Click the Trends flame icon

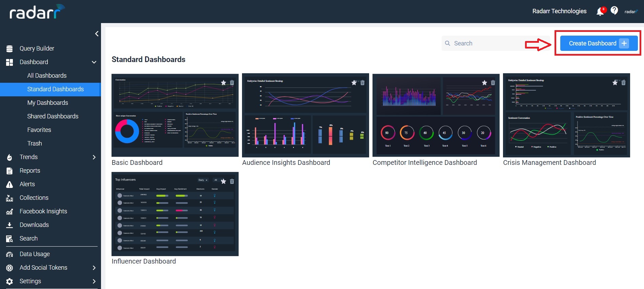click(x=9, y=157)
